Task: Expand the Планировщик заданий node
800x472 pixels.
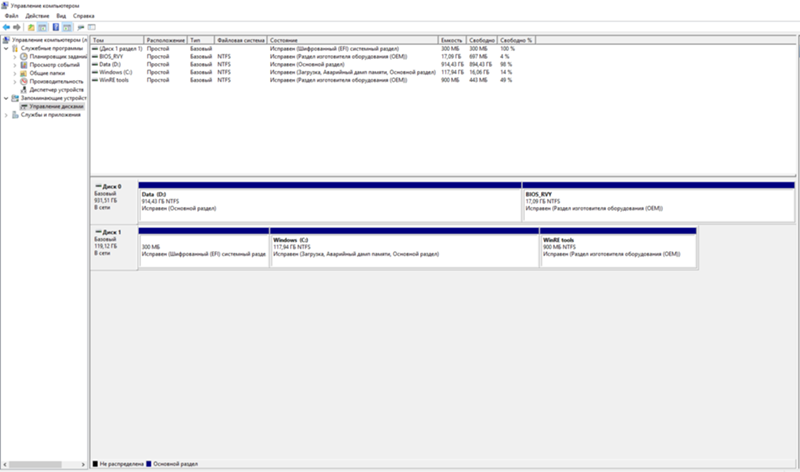Action: (x=15, y=57)
